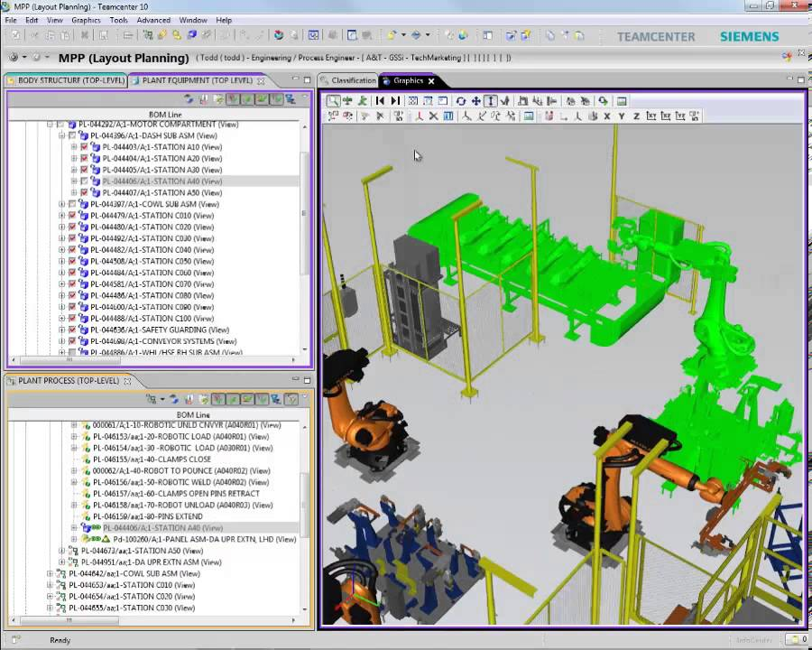The image size is (812, 650).
Task: Toggle COWL SUB ASM checkbox
Action: pyautogui.click(x=72, y=204)
